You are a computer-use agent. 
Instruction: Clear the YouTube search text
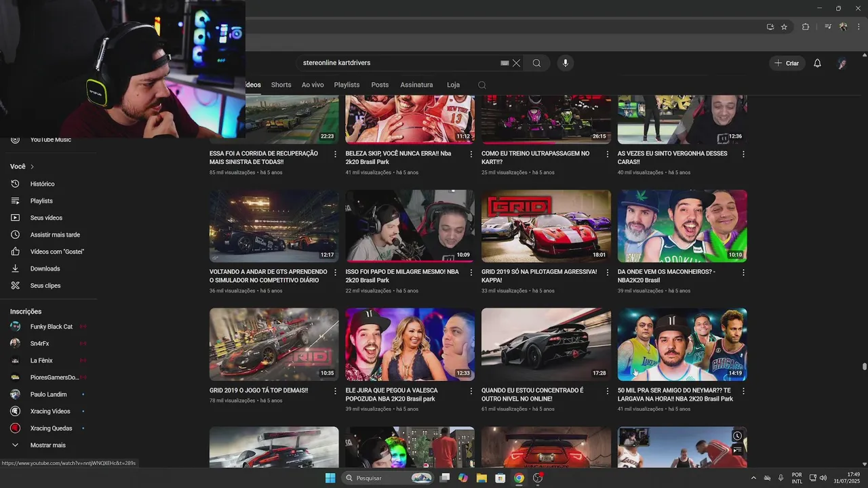pos(517,63)
